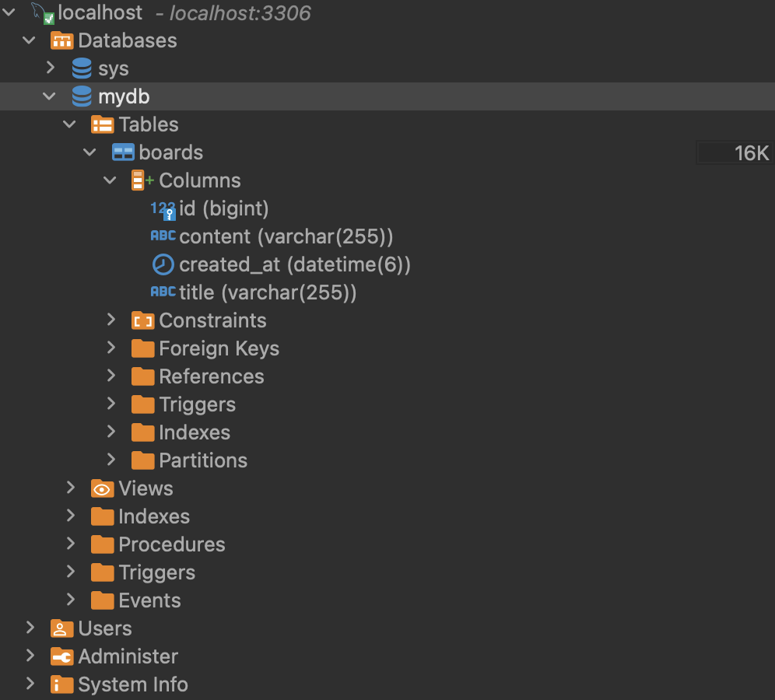This screenshot has height=700, width=775.
Task: Select the boards table label
Action: (171, 152)
